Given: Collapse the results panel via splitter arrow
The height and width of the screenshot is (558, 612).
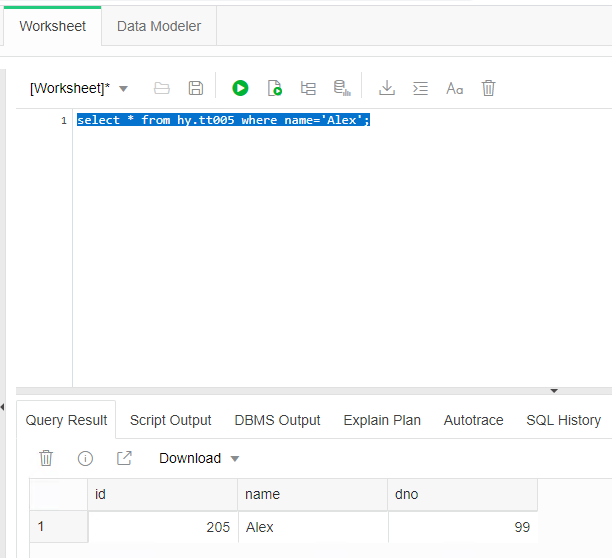Looking at the screenshot, I should (554, 391).
